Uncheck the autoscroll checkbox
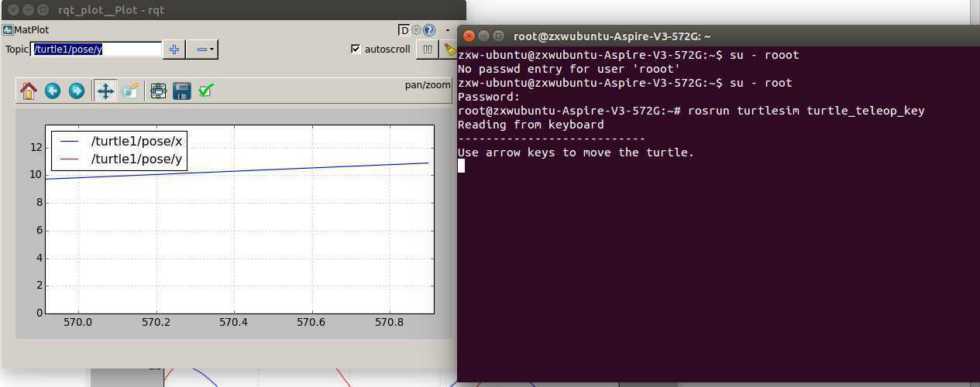 coord(356,49)
